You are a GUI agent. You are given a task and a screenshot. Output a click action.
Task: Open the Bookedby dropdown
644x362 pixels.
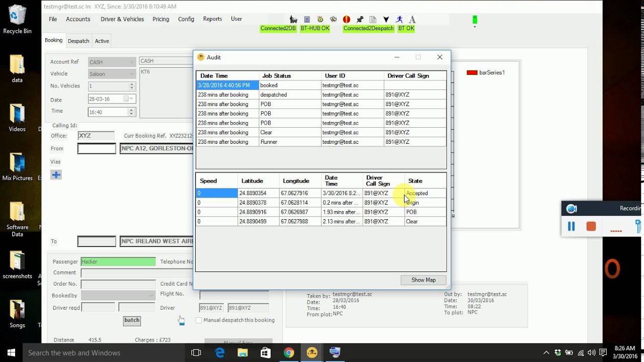(x=151, y=295)
